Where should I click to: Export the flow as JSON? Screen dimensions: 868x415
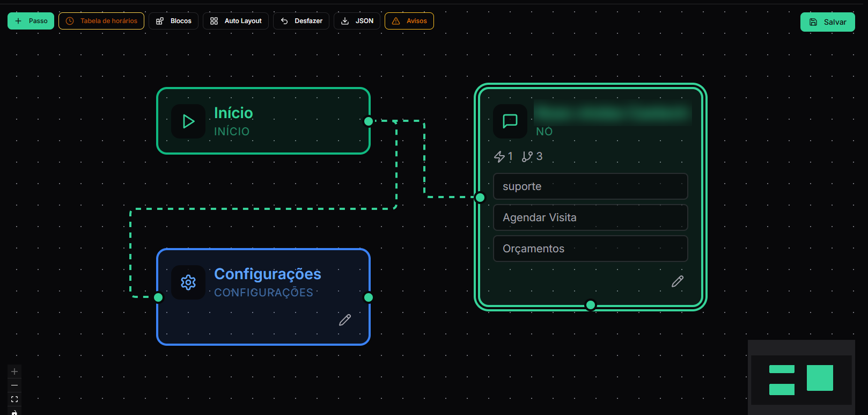click(x=357, y=21)
